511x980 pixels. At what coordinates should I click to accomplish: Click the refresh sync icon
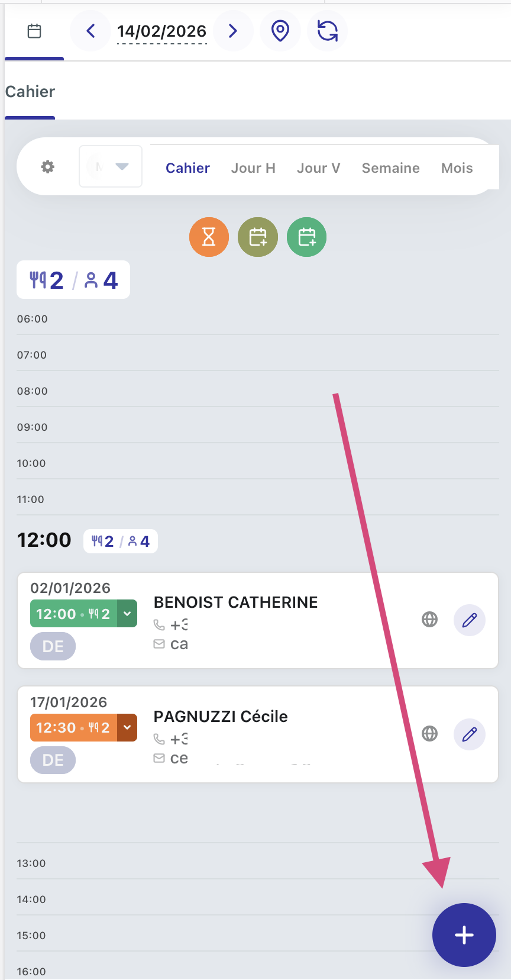(328, 31)
